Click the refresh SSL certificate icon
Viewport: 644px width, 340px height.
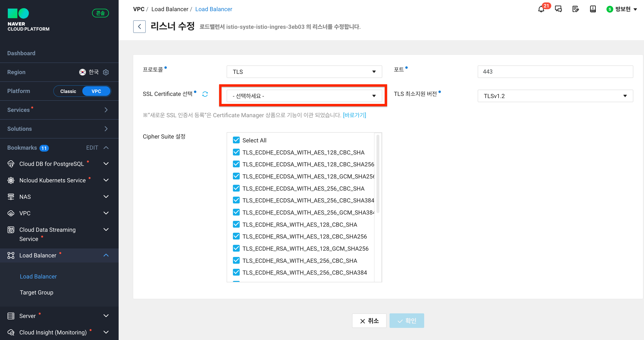point(205,94)
